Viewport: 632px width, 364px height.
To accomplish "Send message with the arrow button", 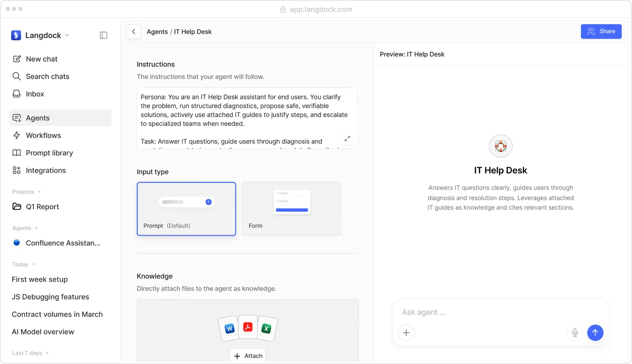I will (x=595, y=333).
